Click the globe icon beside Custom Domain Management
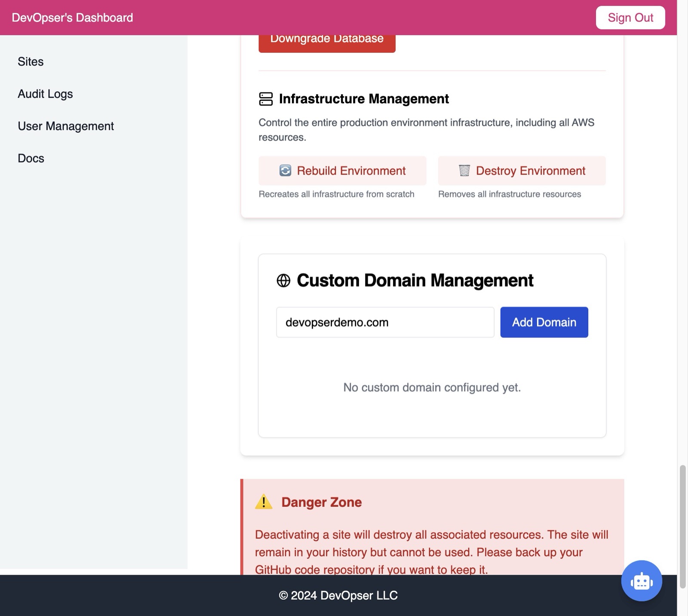Screen dimensions: 688x616 click(283, 280)
